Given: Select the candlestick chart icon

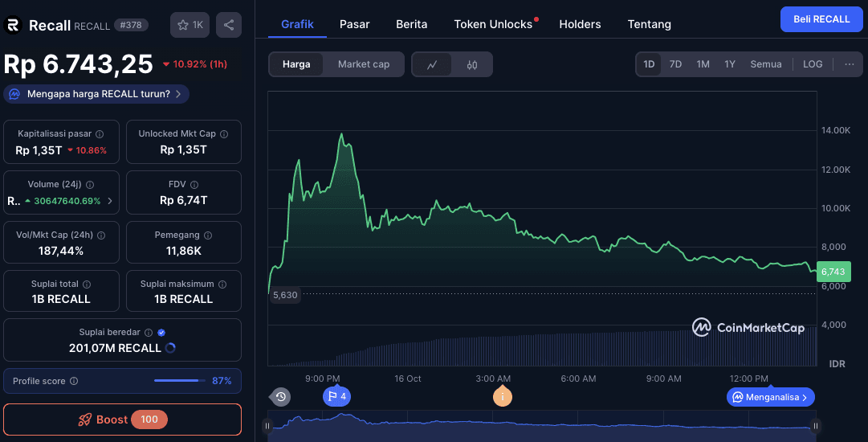Looking at the screenshot, I should click(x=472, y=64).
